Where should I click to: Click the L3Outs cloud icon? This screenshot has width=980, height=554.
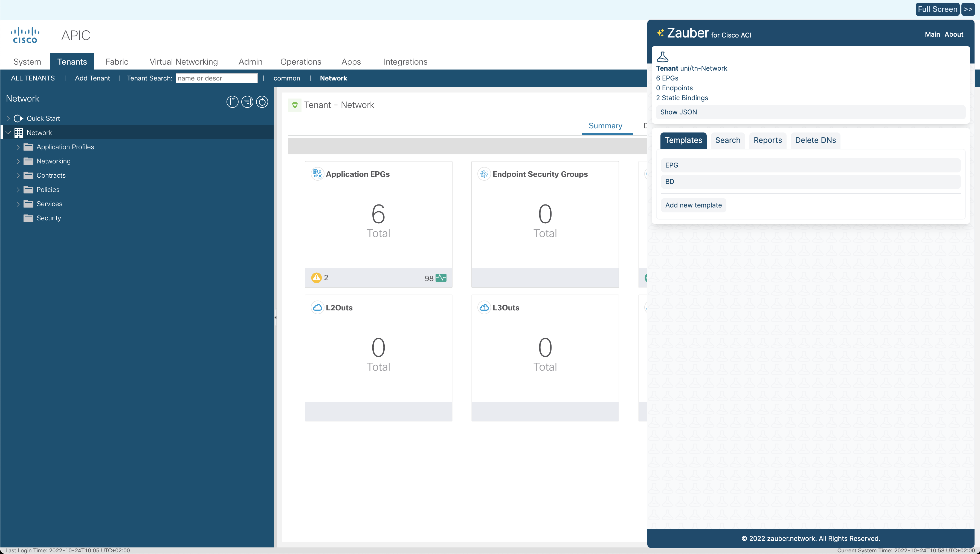point(484,307)
